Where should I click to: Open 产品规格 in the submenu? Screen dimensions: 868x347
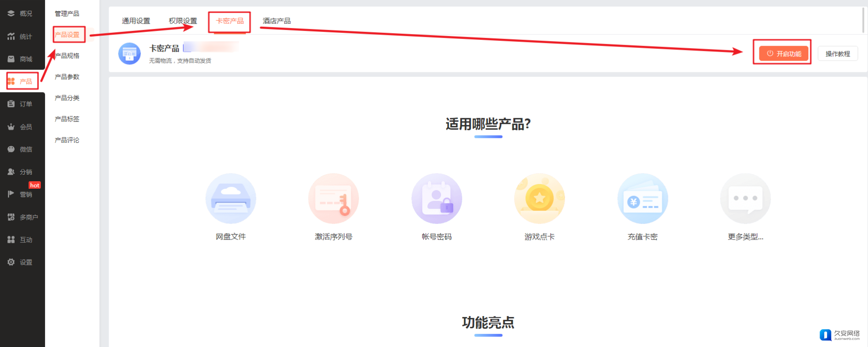67,56
